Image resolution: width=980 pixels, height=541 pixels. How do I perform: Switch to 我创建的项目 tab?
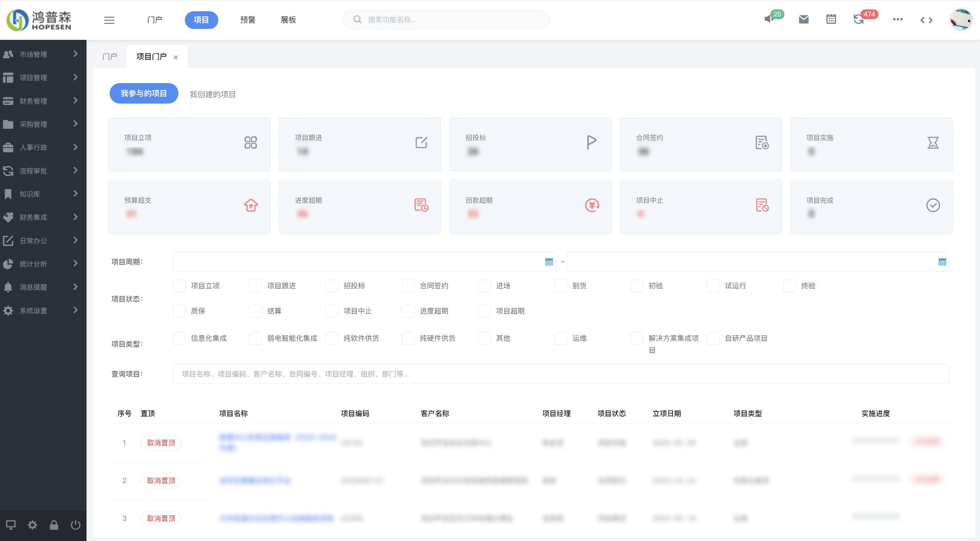tap(213, 94)
